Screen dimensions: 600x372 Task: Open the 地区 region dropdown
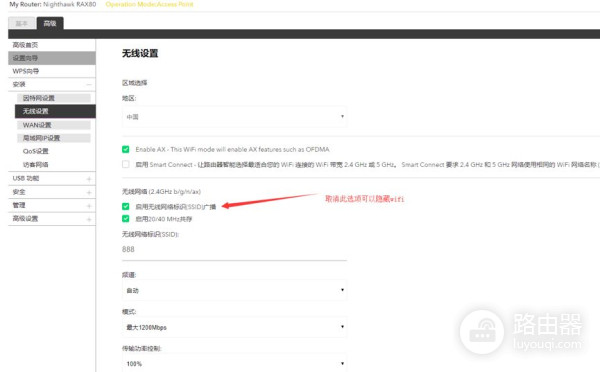(x=234, y=116)
